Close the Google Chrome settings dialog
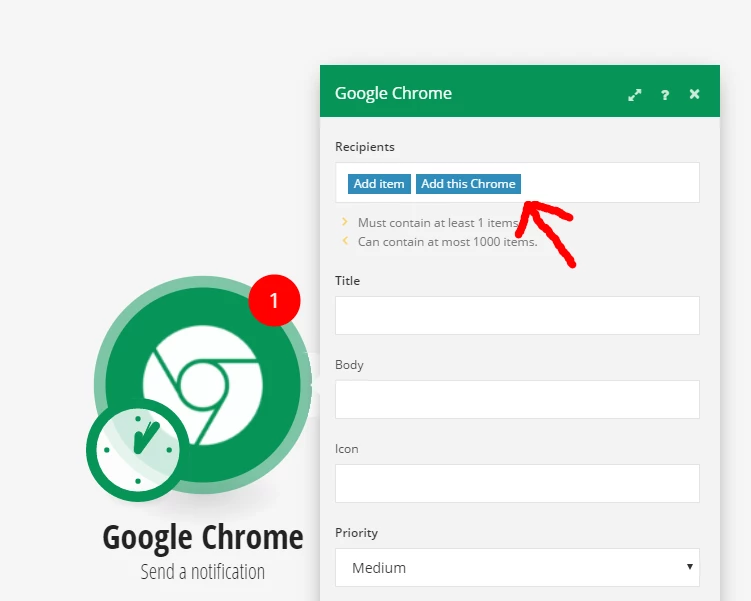Screen dimensions: 751x601 pos(694,94)
